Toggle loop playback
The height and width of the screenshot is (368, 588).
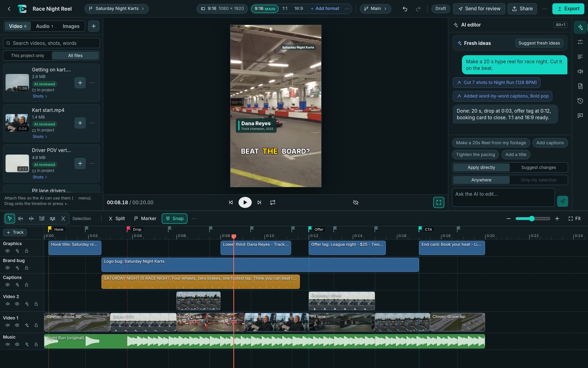pos(273,202)
